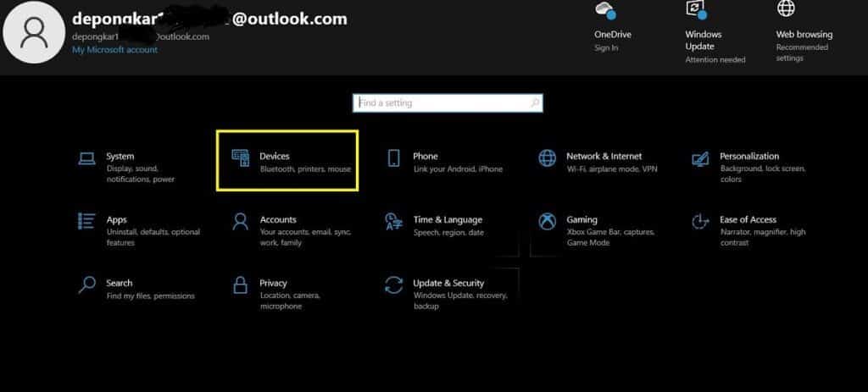This screenshot has height=392, width=868.
Task: Click 'Narrator, magnifier, high contrast' text
Action: click(763, 238)
